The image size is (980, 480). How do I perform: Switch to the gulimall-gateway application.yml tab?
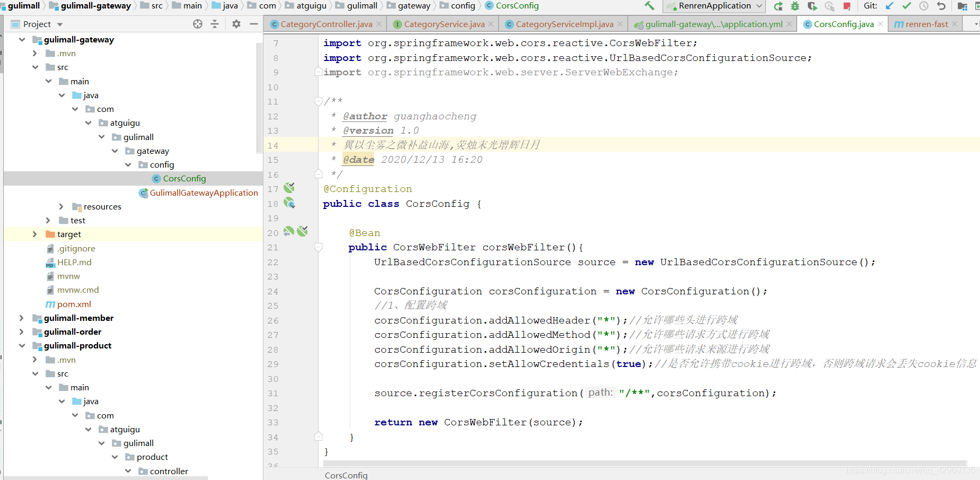tap(713, 24)
